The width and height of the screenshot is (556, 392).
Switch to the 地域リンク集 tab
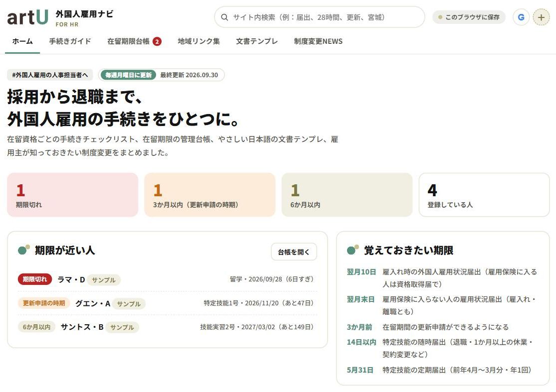point(198,41)
